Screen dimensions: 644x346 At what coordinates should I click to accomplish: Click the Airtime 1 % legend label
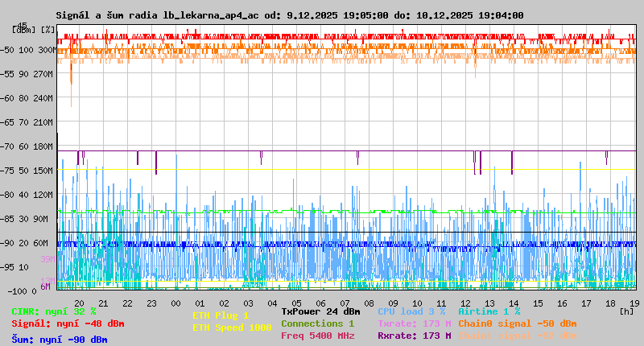(489, 311)
